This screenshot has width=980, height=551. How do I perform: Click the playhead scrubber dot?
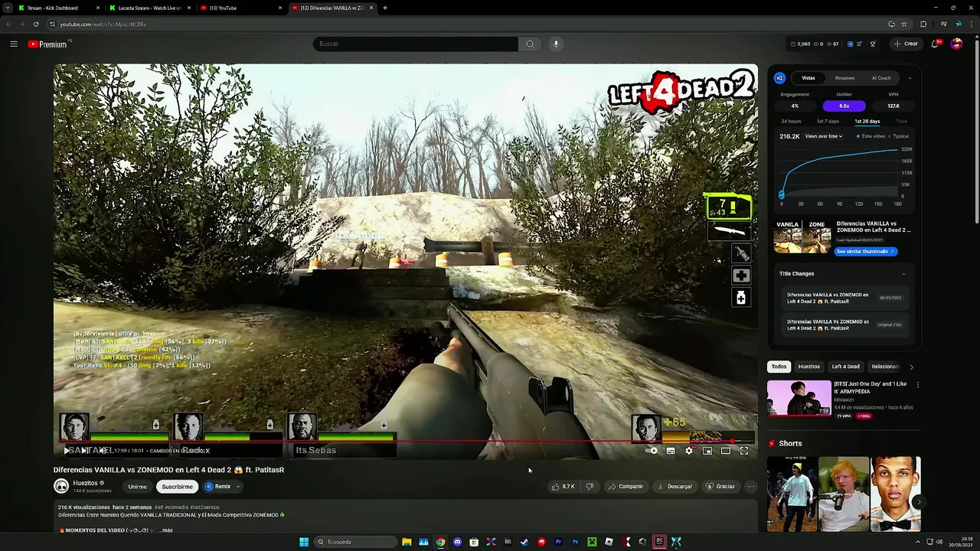click(732, 441)
